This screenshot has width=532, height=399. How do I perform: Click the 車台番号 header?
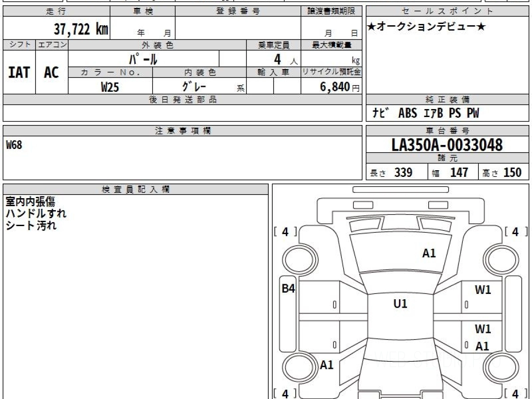pyautogui.click(x=447, y=131)
